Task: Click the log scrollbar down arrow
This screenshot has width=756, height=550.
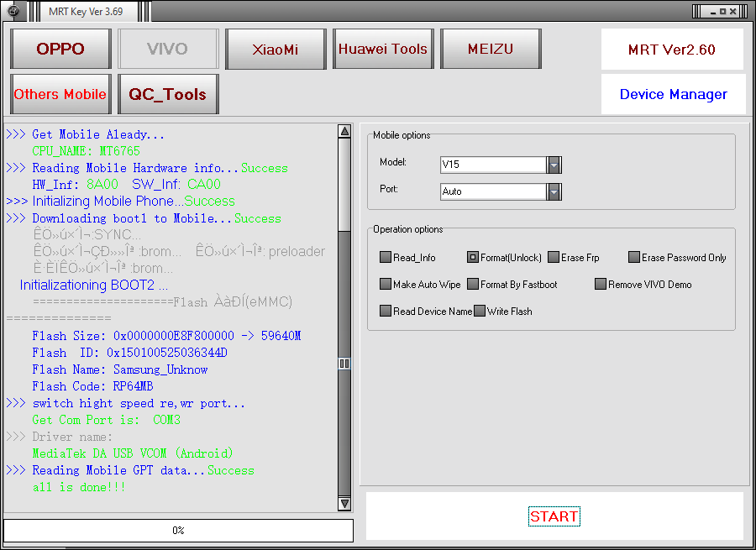Action: point(344,504)
